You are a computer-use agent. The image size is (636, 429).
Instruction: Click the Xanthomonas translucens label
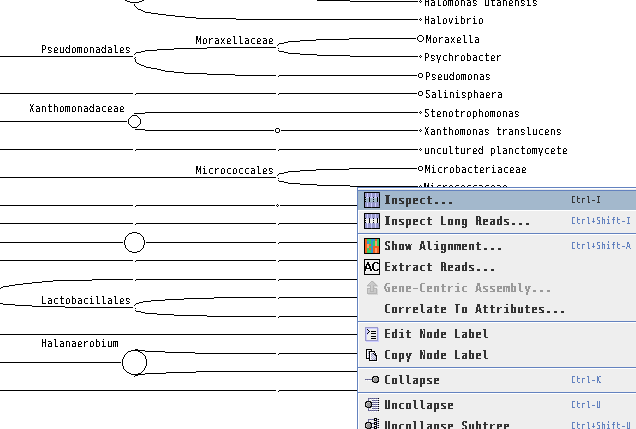point(493,131)
